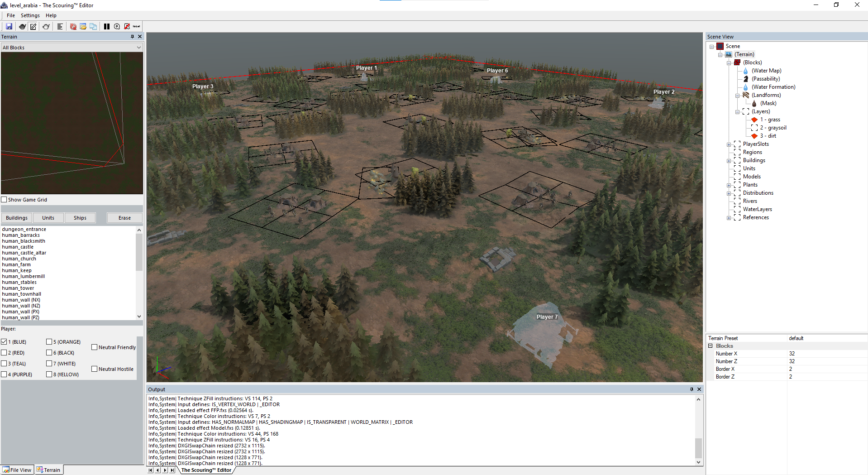Click the Ships button
868x475 pixels.
point(80,218)
